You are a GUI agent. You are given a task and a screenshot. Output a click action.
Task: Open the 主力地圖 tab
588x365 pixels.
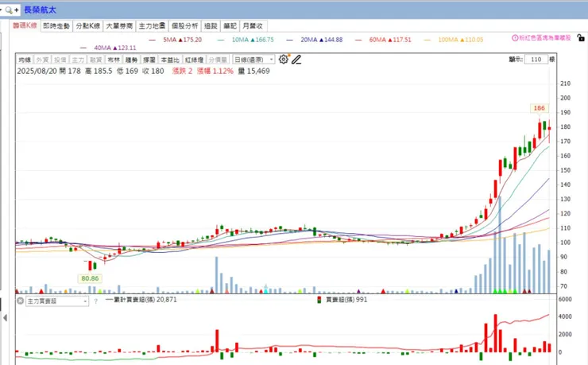click(x=152, y=26)
